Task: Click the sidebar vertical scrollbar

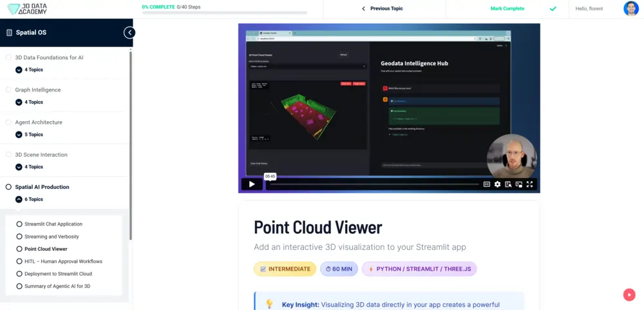Action: coord(131,145)
